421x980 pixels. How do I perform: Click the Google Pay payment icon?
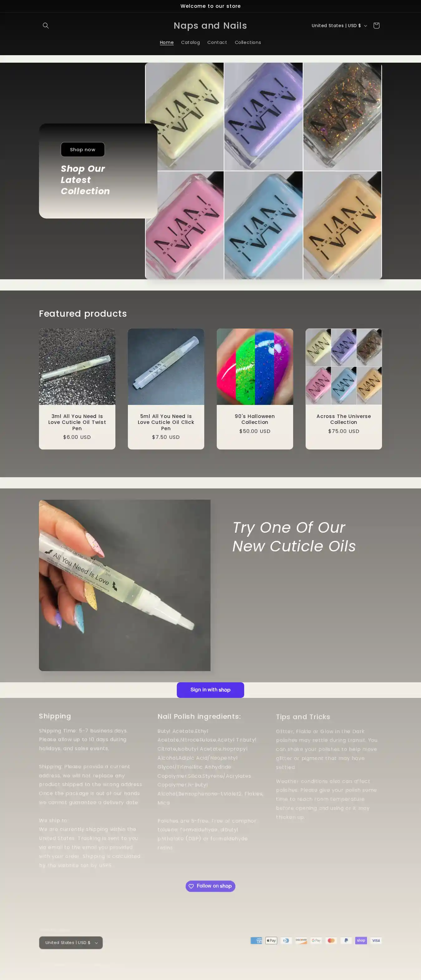tap(316, 940)
